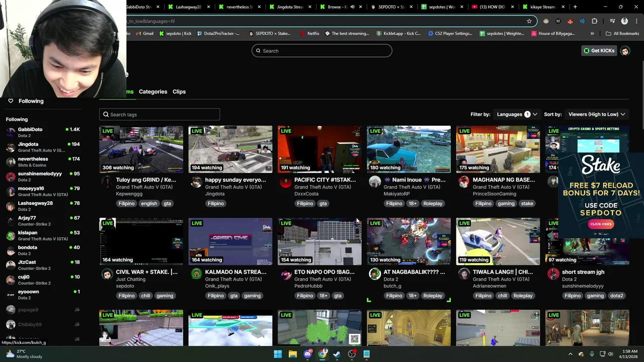The height and width of the screenshot is (362, 644).
Task: Open GabbiDoto's avatar in Following list
Action: coord(11,132)
